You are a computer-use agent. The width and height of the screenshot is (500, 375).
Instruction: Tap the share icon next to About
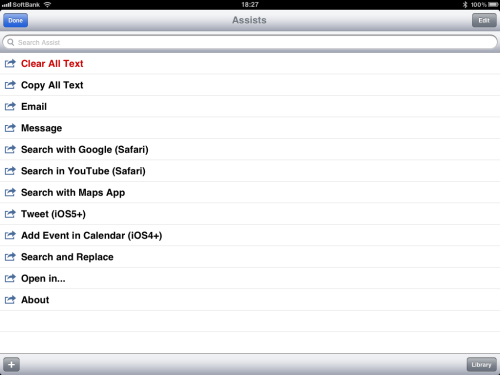[10, 300]
